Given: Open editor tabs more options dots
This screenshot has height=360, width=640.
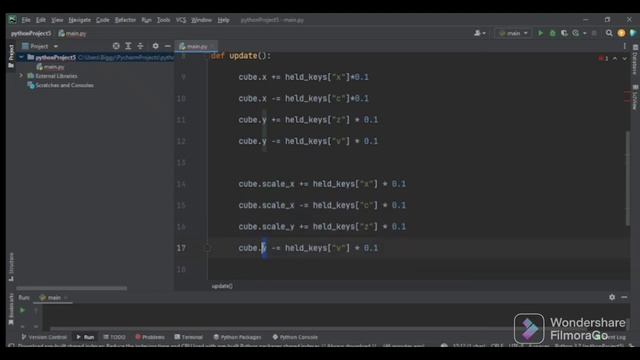Looking at the screenshot, I should (624, 46).
